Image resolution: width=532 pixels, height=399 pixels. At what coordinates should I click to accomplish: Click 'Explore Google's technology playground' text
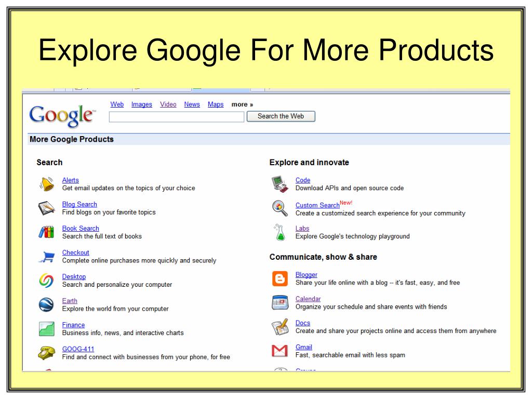point(353,236)
